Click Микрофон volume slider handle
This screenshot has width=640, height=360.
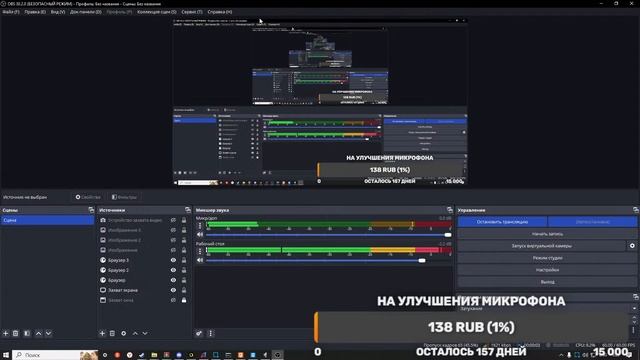(x=448, y=235)
